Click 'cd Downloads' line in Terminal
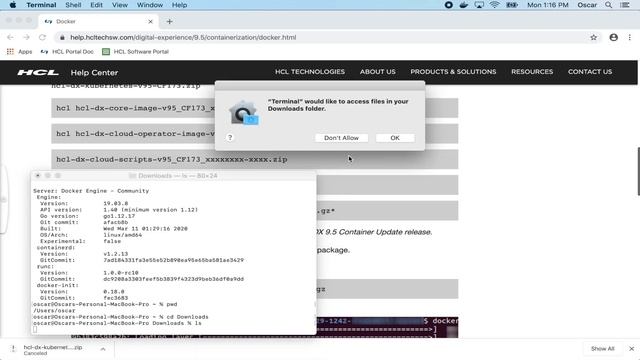640x360 pixels. click(121, 317)
